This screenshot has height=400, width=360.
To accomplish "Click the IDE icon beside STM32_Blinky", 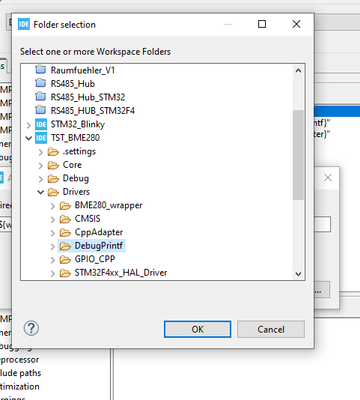I will pos(41,124).
